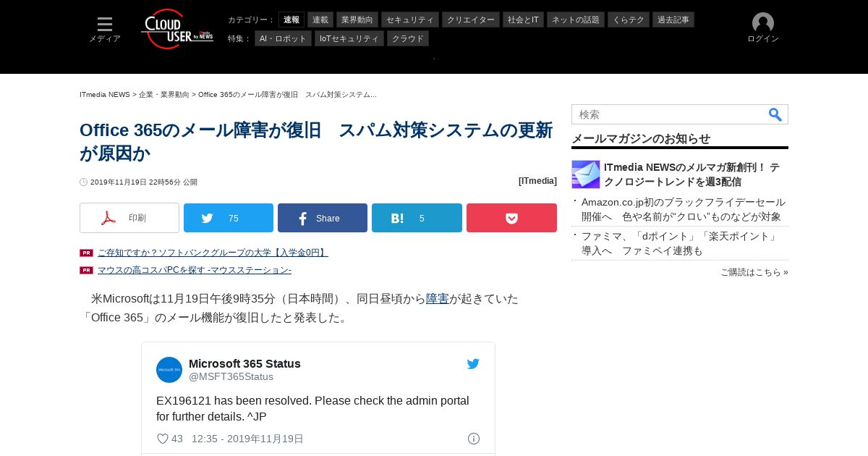Screen dimensions: 868x456
Task: Open the IoTセキュリティ feature tag
Action: 349,38
